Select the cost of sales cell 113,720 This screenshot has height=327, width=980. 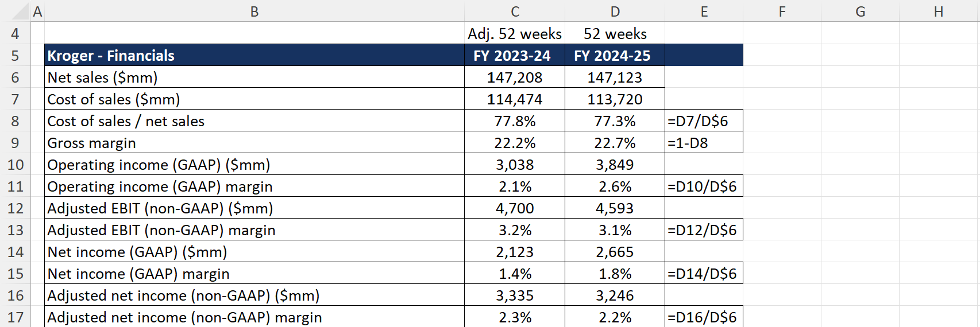pos(615,99)
